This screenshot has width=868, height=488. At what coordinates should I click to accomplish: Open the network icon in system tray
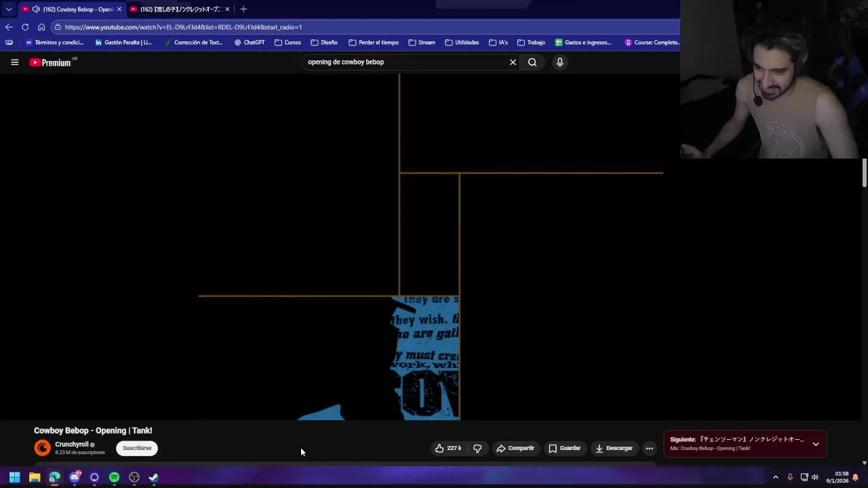pyautogui.click(x=804, y=477)
